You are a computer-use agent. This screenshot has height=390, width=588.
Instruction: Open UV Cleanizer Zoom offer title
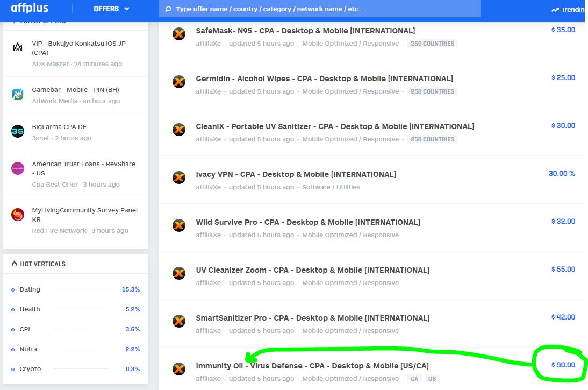pyautogui.click(x=313, y=270)
